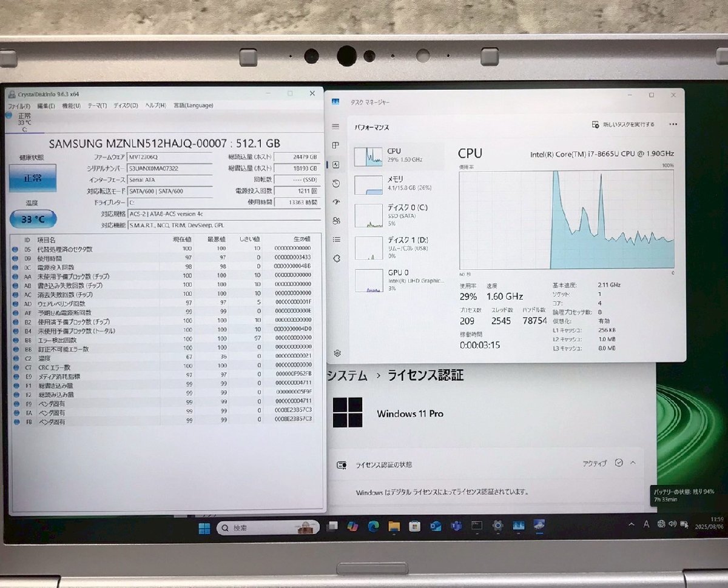Open Startup apps page in Task Manager
728x588 pixels.
coord(336,202)
